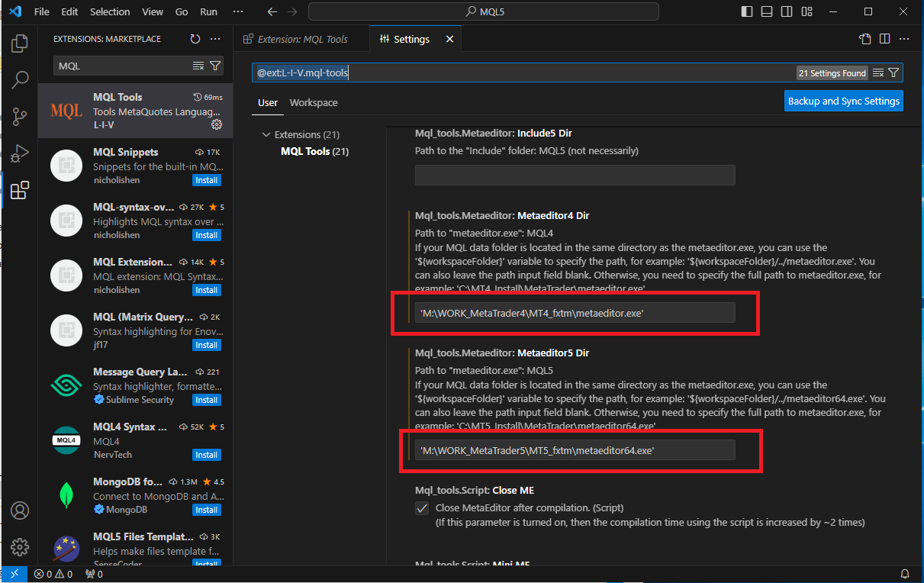The image size is (924, 583).
Task: Open the Extensions view icon
Action: click(x=20, y=190)
